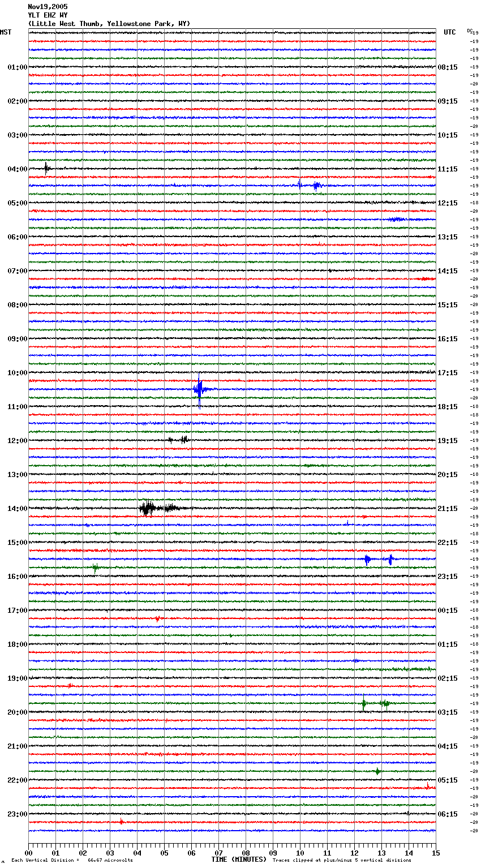The height and width of the screenshot is (868, 481).
Task: Click the 05:15 UTC row label
Action: pos(448,780)
